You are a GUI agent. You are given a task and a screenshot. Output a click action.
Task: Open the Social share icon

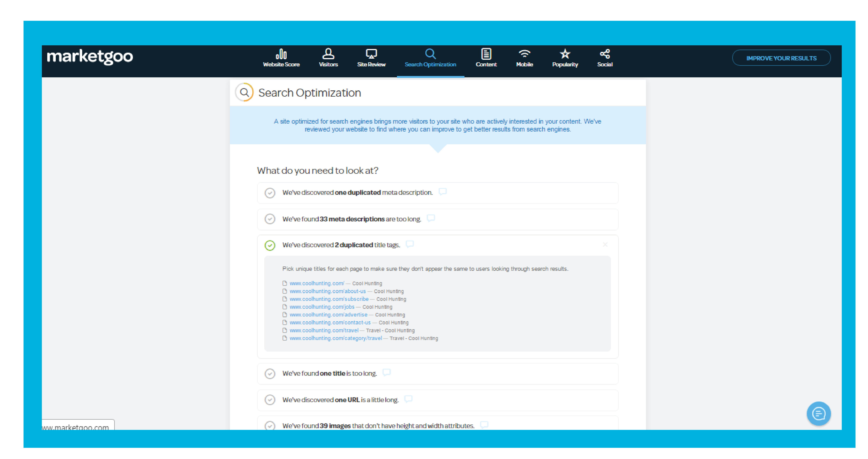point(605,54)
